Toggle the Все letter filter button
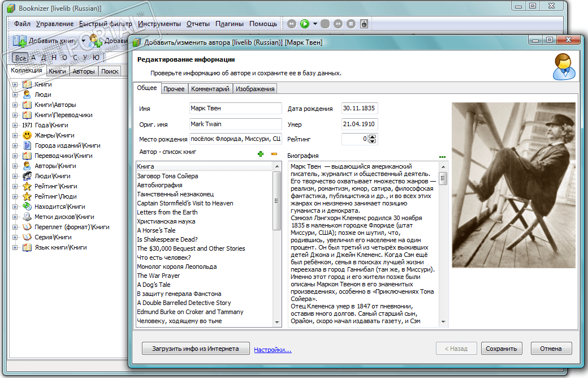The image size is (588, 378). pos(20,58)
